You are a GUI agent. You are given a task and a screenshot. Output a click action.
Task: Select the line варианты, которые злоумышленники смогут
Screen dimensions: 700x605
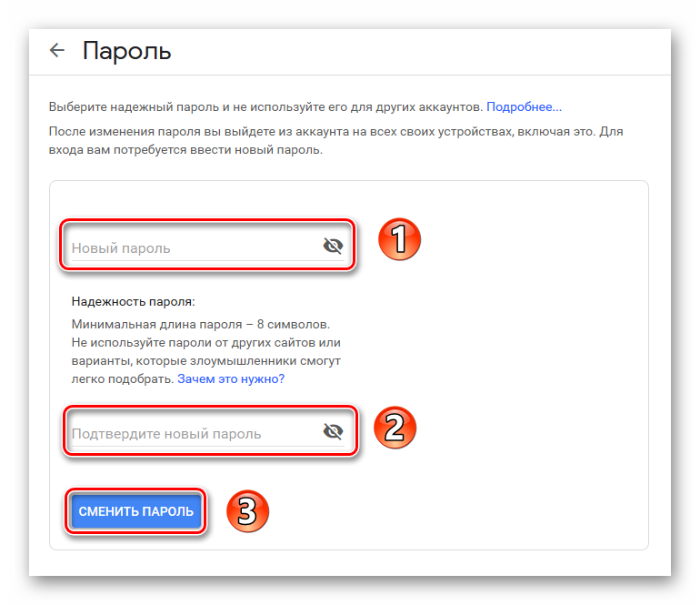click(x=205, y=360)
